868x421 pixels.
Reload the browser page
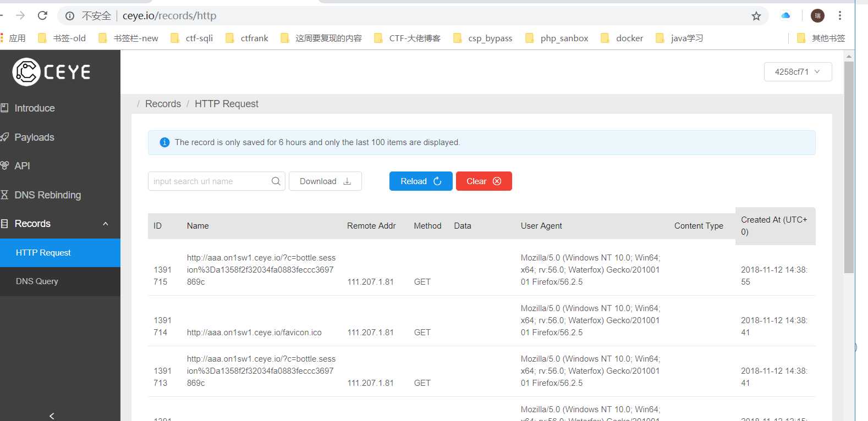pos(42,15)
